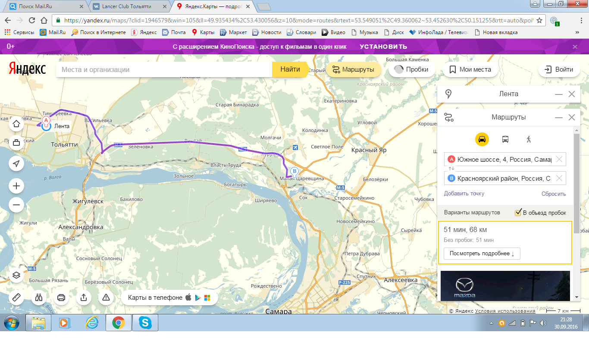Open panoramas with binoculars icon
Image resolution: width=589 pixels, height=364 pixels.
click(x=39, y=298)
